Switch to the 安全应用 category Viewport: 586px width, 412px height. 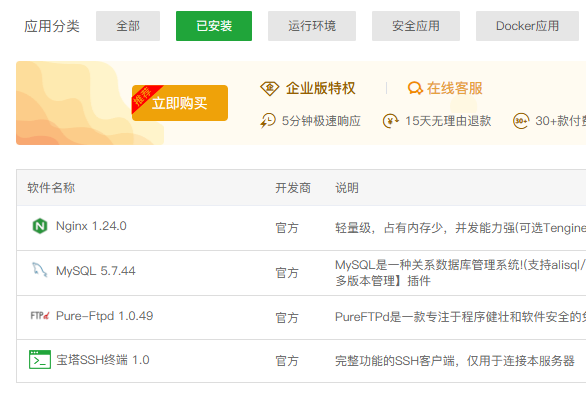[x=416, y=26]
